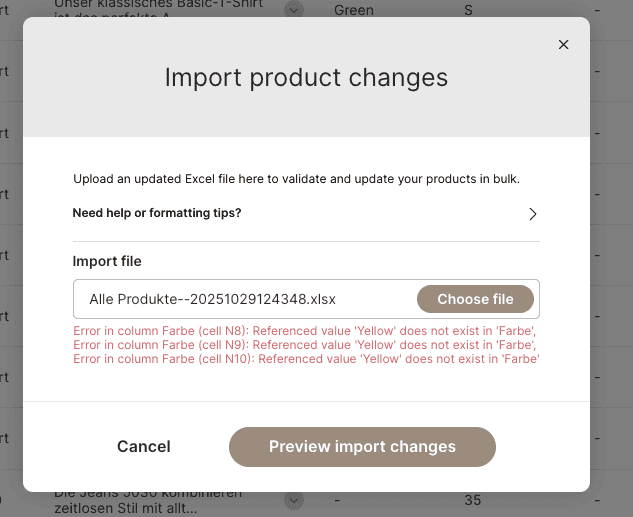The width and height of the screenshot is (633, 517).
Task: Click the "Import product changes" heading
Action: [x=306, y=77]
